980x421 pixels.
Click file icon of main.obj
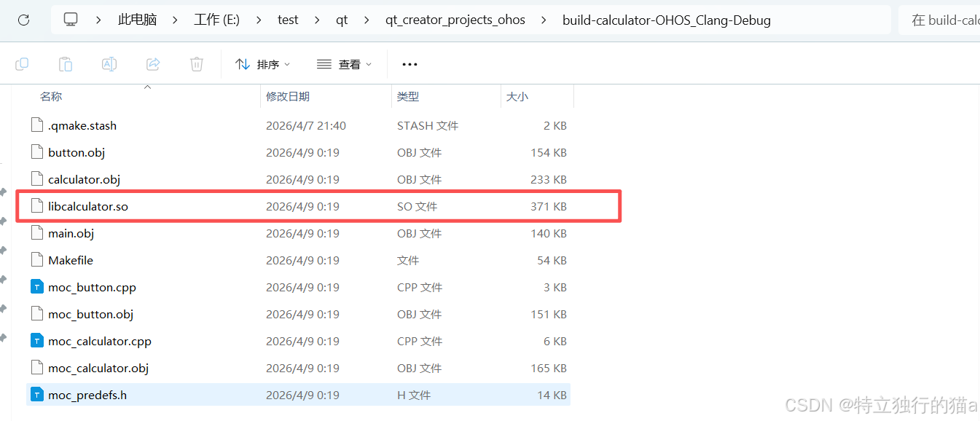click(x=37, y=233)
